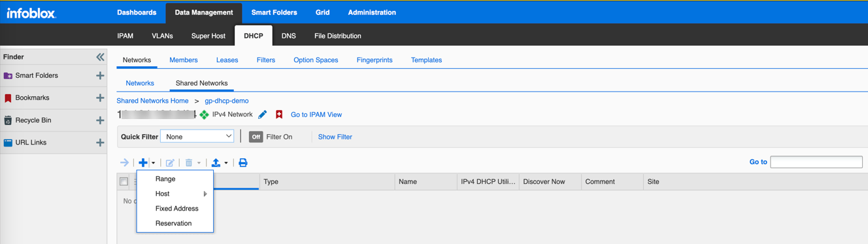The image size is (868, 244).
Task: Click the green IPv4 Network icon
Action: pos(205,114)
